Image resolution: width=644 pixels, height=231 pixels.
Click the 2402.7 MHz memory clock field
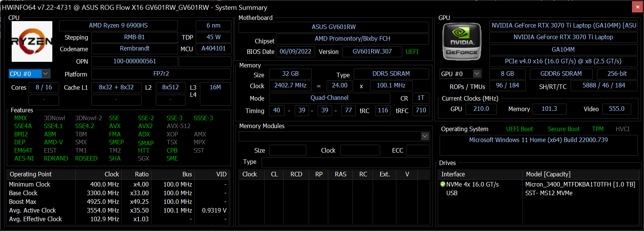[290, 86]
